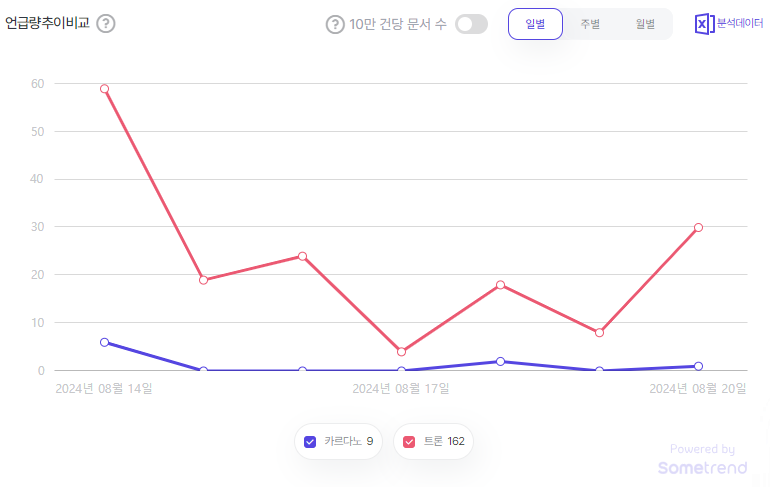The width and height of the screenshot is (770, 487).
Task: Click the 2024년 08월 17일 axis label
Action: tap(401, 389)
